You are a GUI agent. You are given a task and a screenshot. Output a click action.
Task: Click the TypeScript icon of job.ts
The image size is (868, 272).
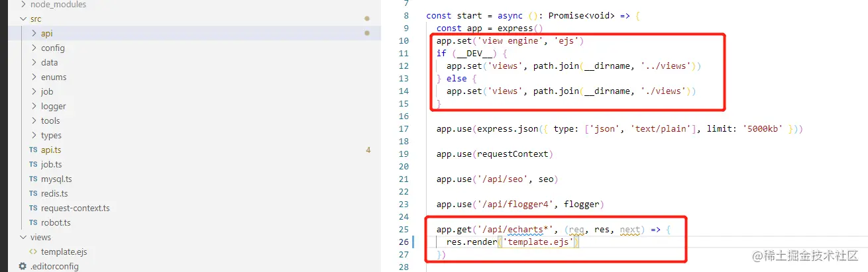coord(33,165)
